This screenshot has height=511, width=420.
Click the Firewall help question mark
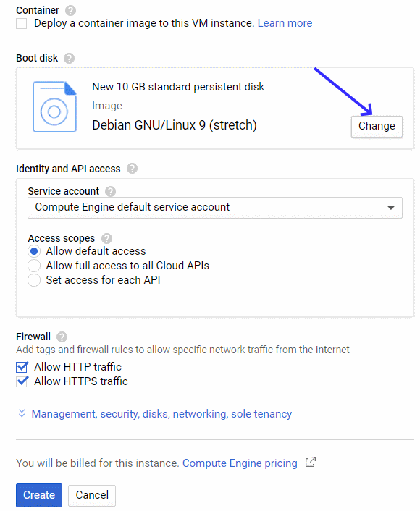(62, 337)
